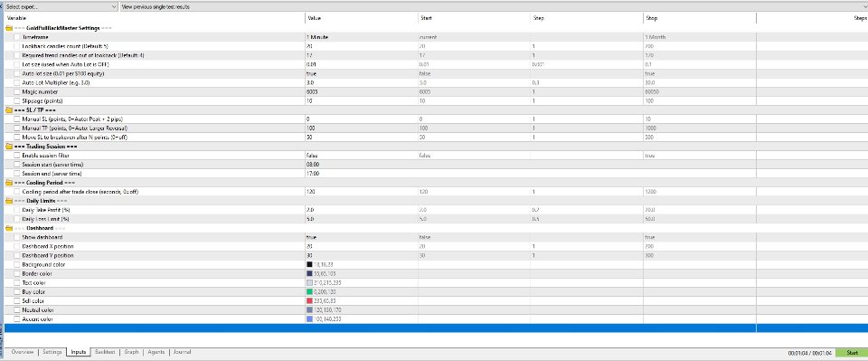This screenshot has height=361, width=868.
Task: Tick the Cooling period after trade close checkbox
Action: [x=17, y=191]
